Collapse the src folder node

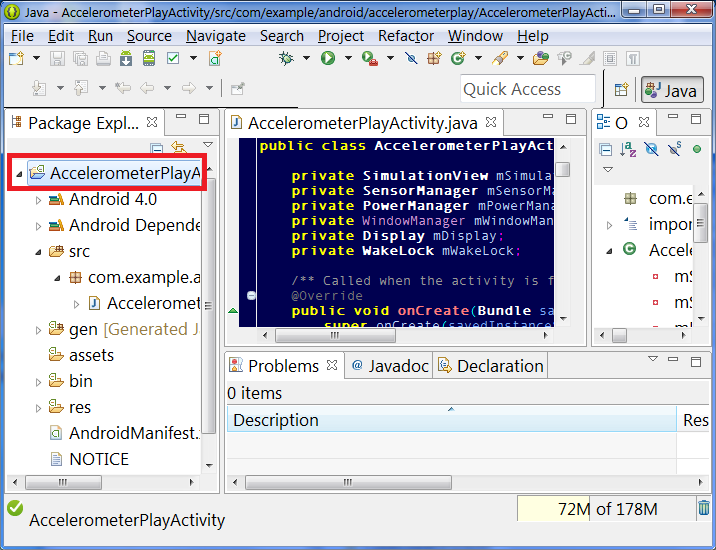tap(38, 252)
